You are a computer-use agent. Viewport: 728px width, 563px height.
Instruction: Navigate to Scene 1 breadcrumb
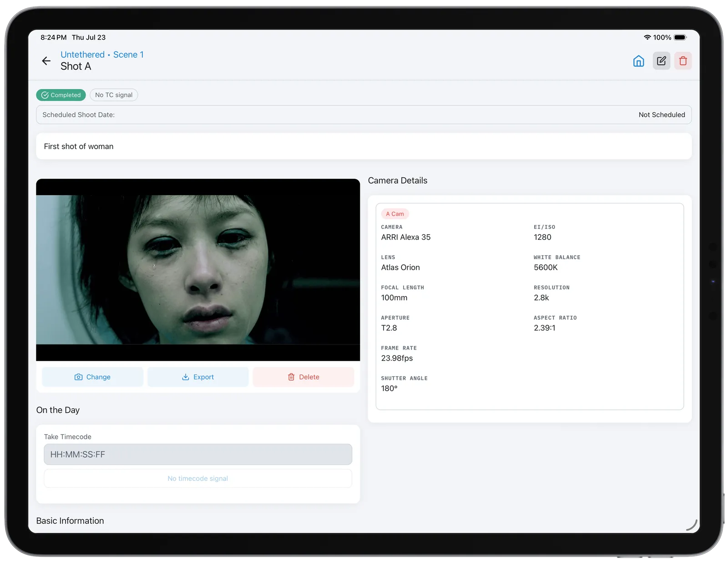tap(128, 55)
